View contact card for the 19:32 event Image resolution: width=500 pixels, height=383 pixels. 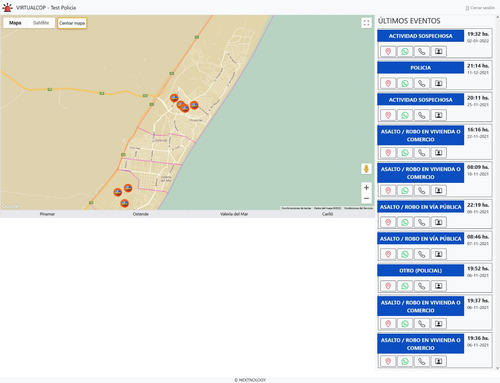(x=439, y=51)
